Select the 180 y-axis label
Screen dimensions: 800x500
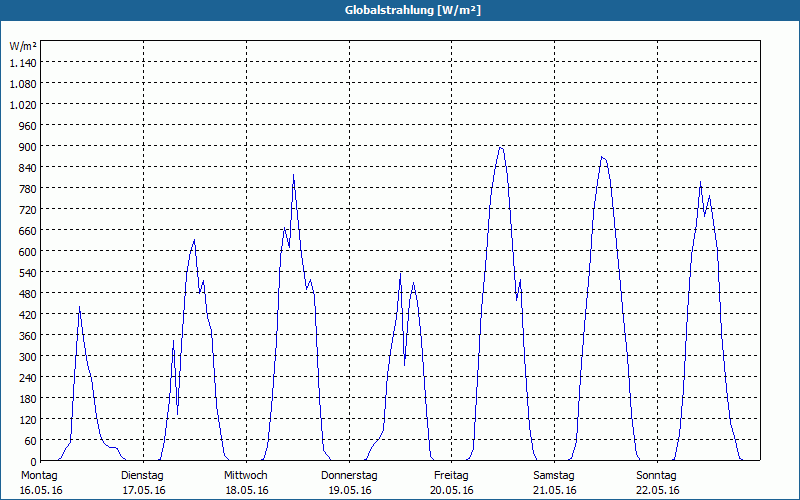tap(28, 398)
